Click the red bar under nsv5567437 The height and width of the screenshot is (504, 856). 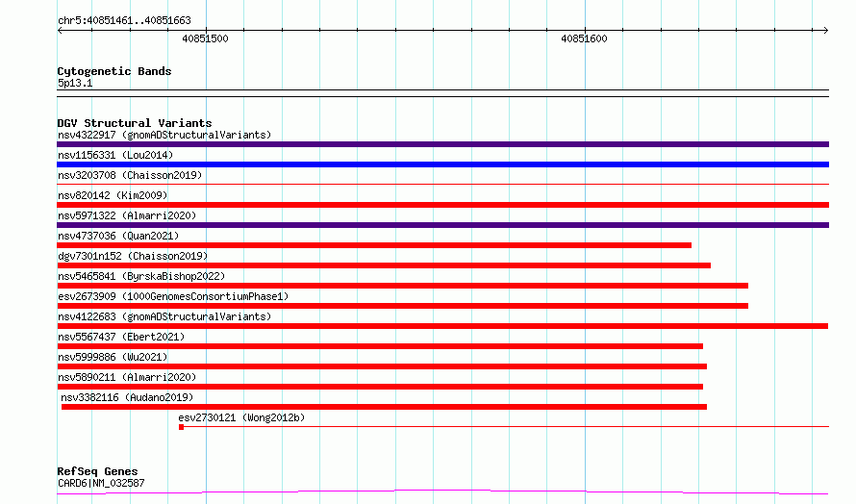(380, 346)
